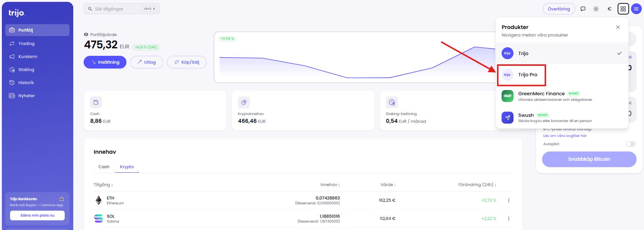This screenshot has width=644, height=230.
Task: Open Kurslarm in the sidebar
Action: coord(37,57)
